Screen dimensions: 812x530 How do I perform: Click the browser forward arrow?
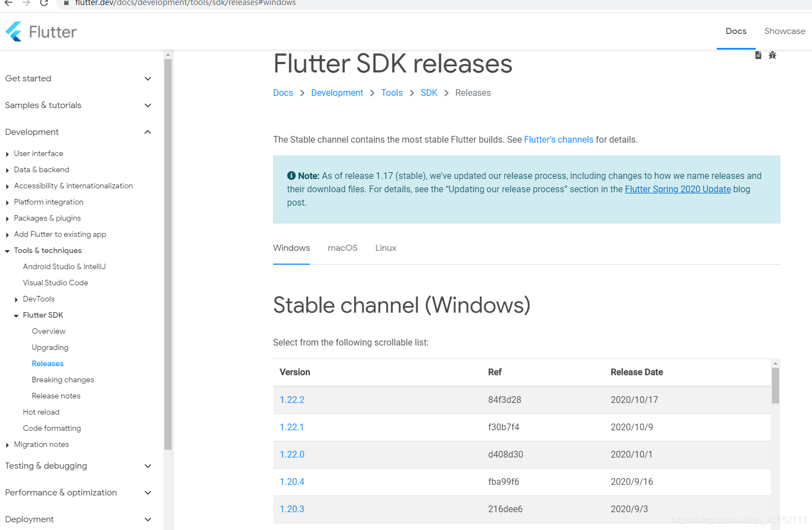(26, 3)
